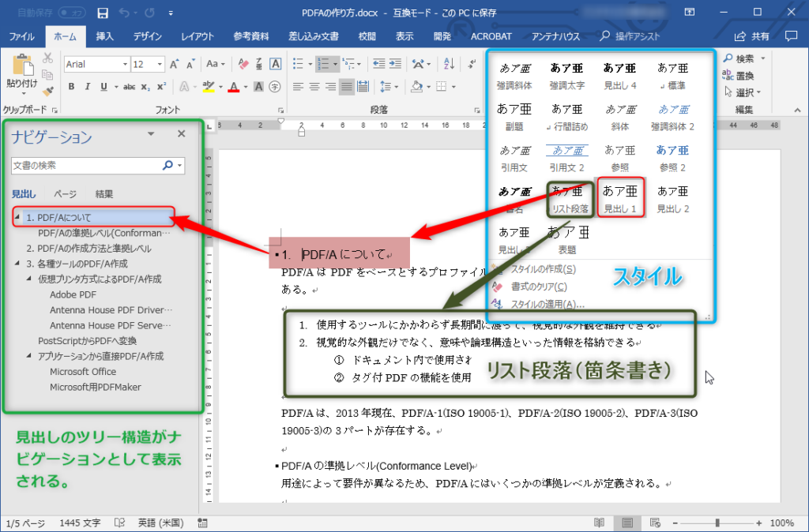This screenshot has width=809, height=532.
Task: Click the sort A-Z icon
Action: point(449,64)
